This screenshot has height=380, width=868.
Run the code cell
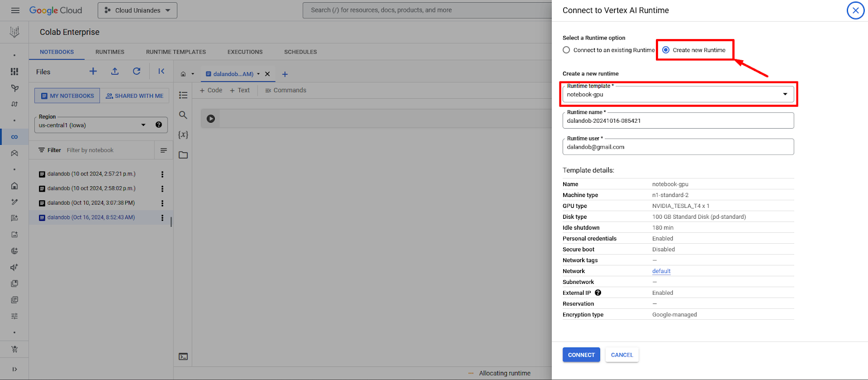click(211, 119)
